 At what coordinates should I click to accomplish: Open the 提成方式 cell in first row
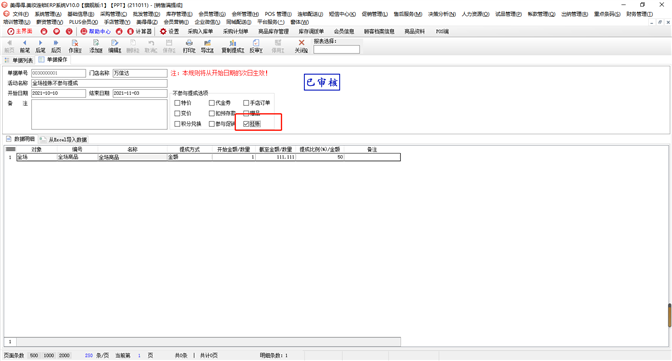pos(189,157)
